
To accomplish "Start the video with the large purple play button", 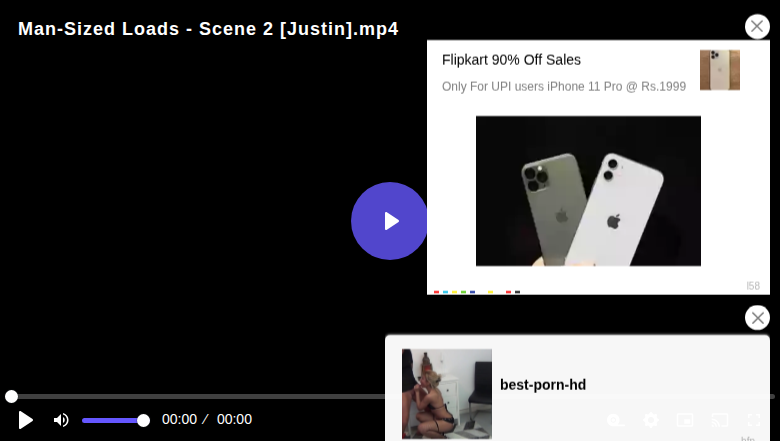I will (389, 221).
